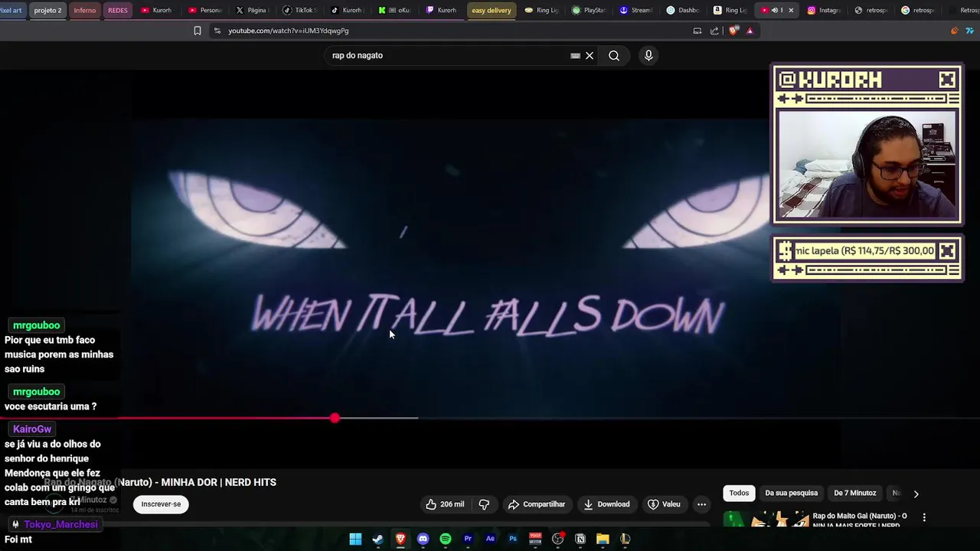The image size is (980, 551).
Task: Switch to the projeto 2 tab group
Action: tap(47, 10)
